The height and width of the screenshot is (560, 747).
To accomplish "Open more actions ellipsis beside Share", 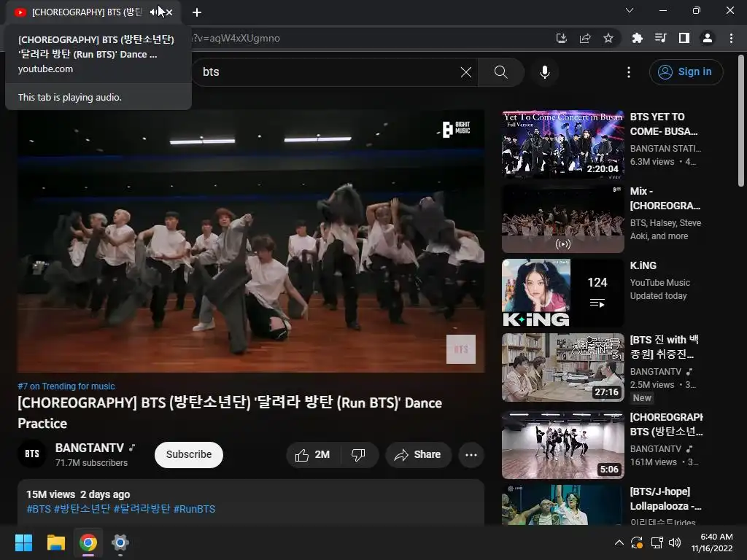I will coord(471,455).
